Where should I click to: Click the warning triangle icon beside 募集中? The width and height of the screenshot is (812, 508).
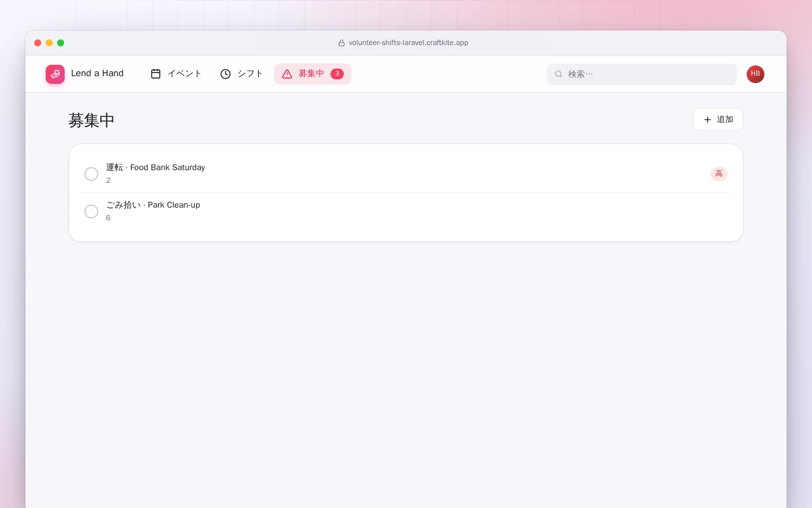pos(287,74)
